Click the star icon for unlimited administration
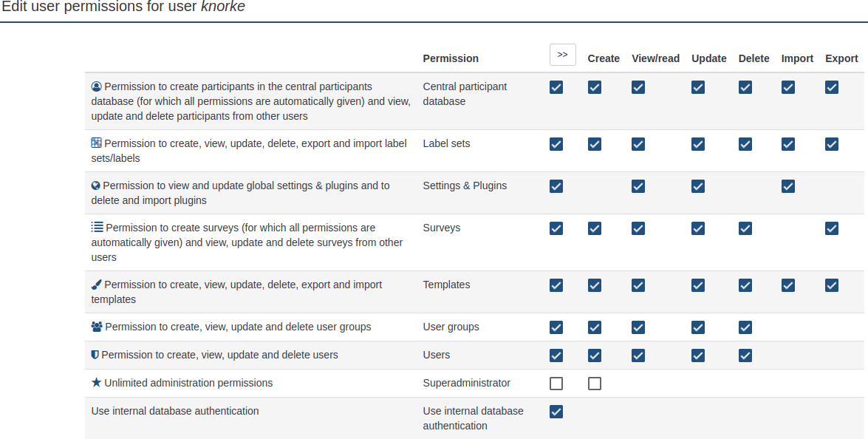The height and width of the screenshot is (439, 868). point(96,383)
